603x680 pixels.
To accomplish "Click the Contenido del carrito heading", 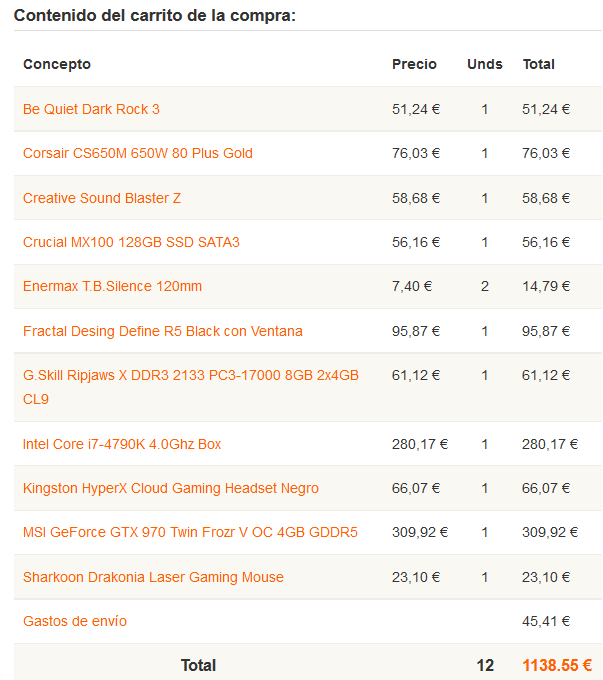I will click(x=155, y=16).
